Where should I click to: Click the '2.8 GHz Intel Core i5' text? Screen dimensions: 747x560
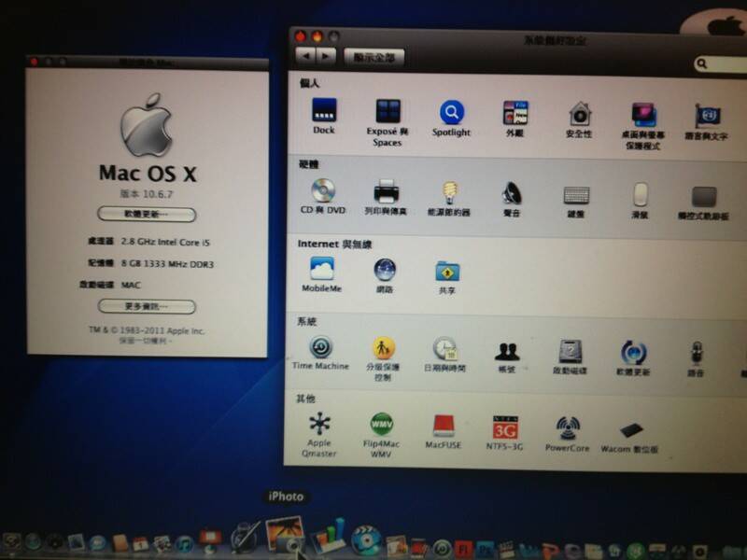(165, 242)
